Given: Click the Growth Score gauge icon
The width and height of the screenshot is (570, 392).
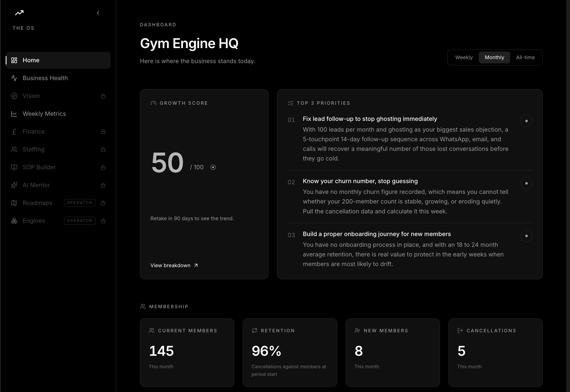Looking at the screenshot, I should click(x=153, y=103).
